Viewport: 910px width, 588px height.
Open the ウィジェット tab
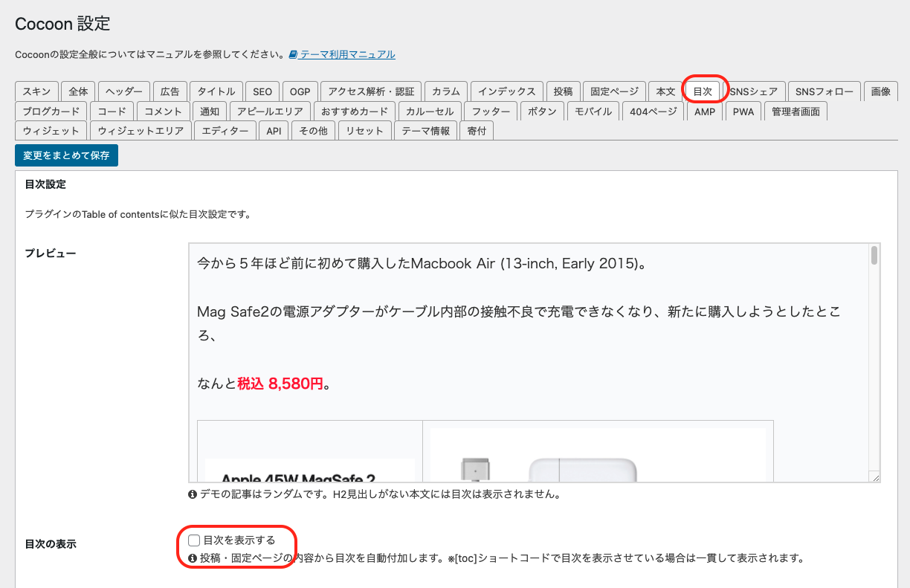pyautogui.click(x=51, y=131)
